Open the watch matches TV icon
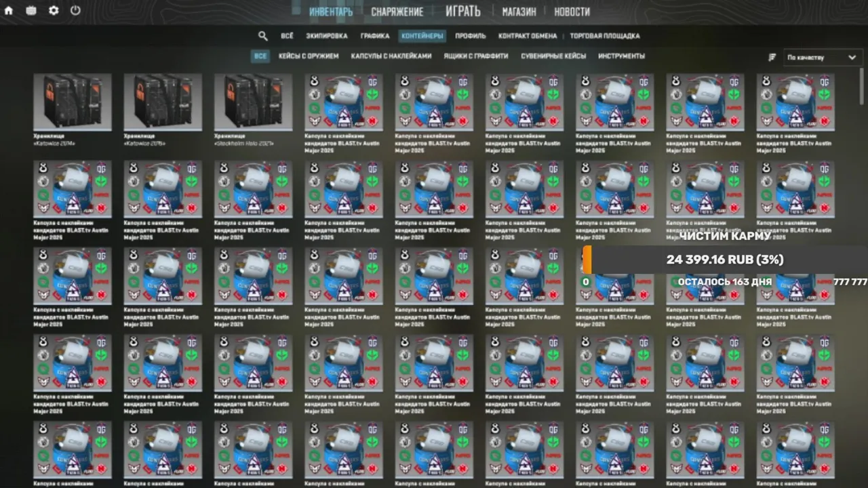The width and height of the screenshot is (868, 488). [31, 11]
